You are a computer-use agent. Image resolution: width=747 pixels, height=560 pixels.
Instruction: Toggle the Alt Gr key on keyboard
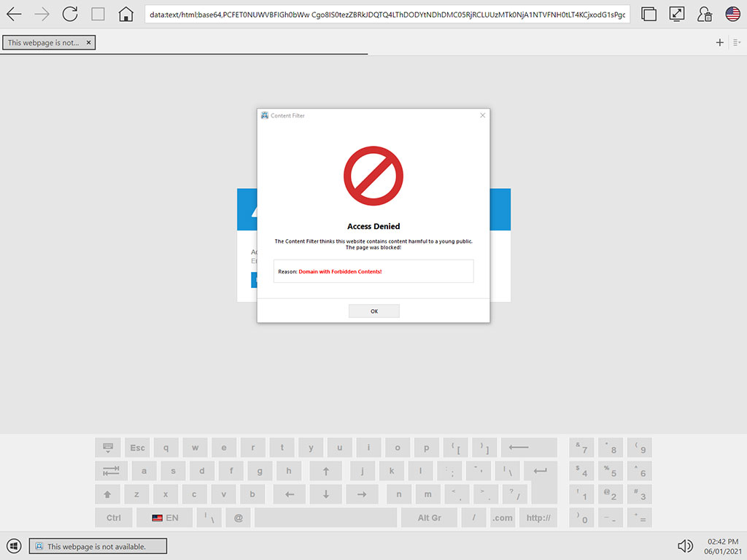(429, 518)
